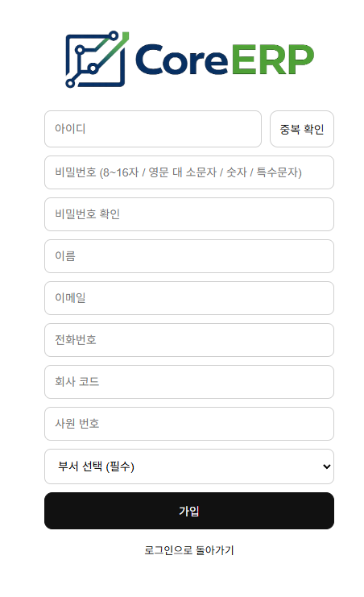Select the 비밀번호 (8~16자) password field

click(189, 172)
